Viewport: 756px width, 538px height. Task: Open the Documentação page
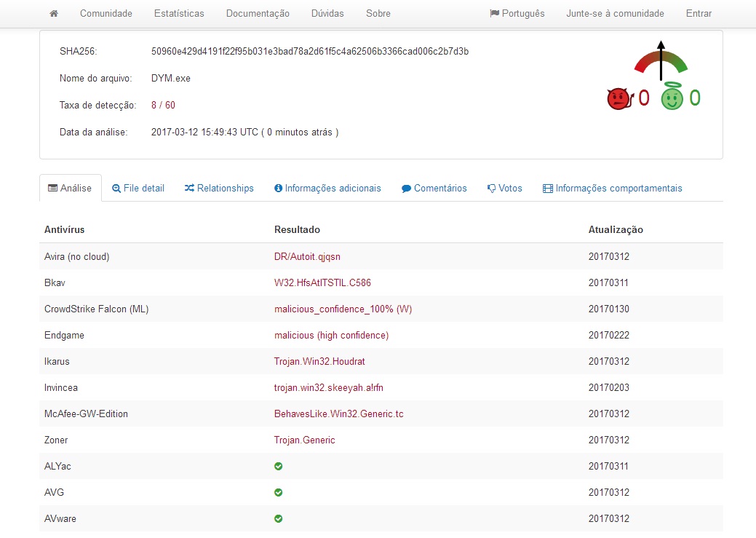[258, 14]
